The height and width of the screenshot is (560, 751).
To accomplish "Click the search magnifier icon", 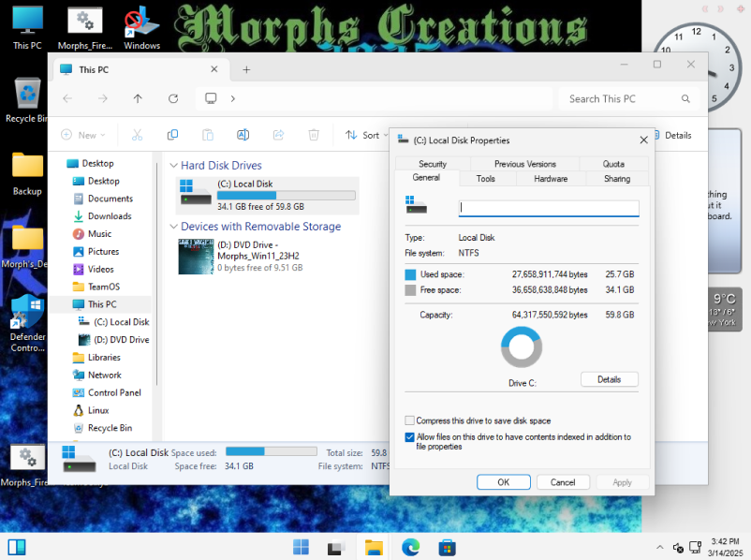I will click(x=685, y=98).
